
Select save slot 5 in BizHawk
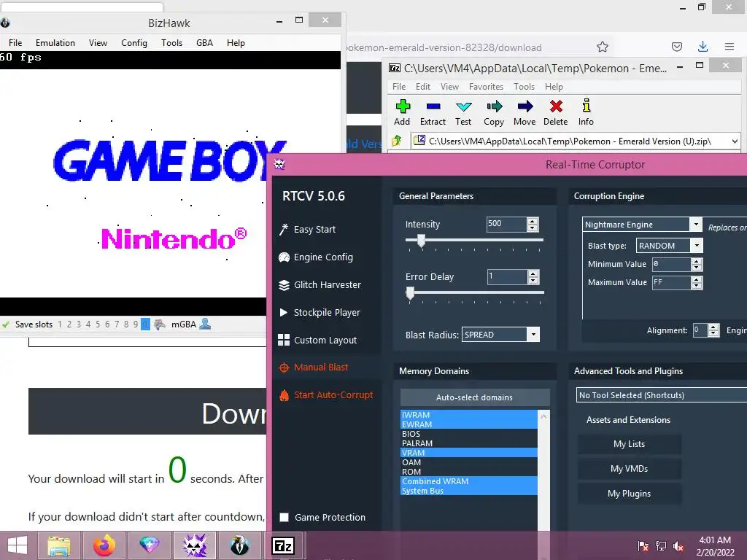click(98, 324)
